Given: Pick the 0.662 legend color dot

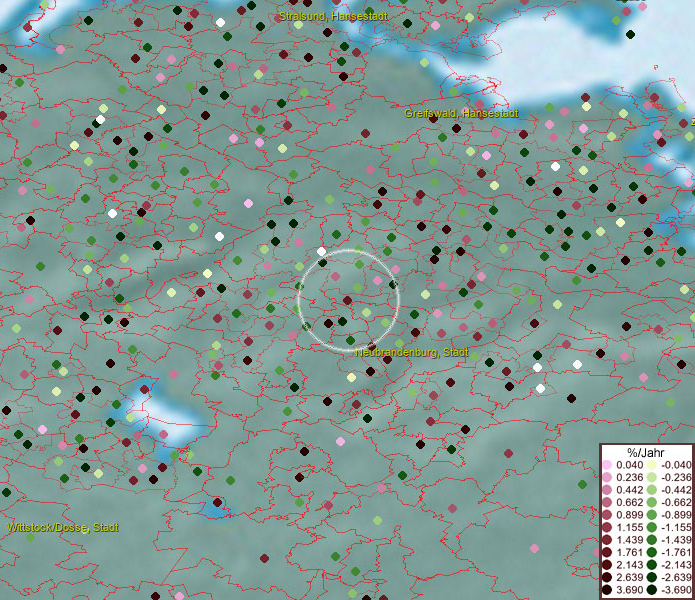Looking at the screenshot, I should [x=607, y=503].
